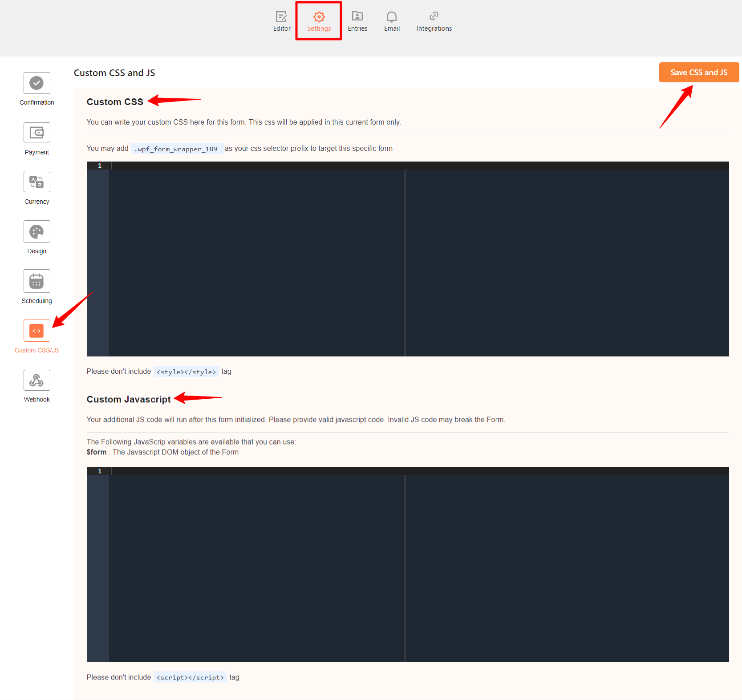Image resolution: width=742 pixels, height=700 pixels.
Task: Click the Payment sidebar label
Action: [37, 152]
